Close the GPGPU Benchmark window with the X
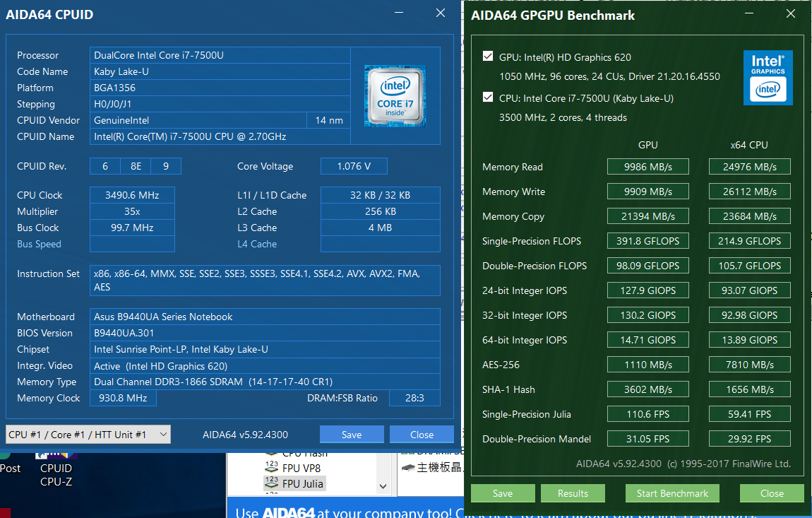This screenshot has height=518, width=812. tap(790, 13)
